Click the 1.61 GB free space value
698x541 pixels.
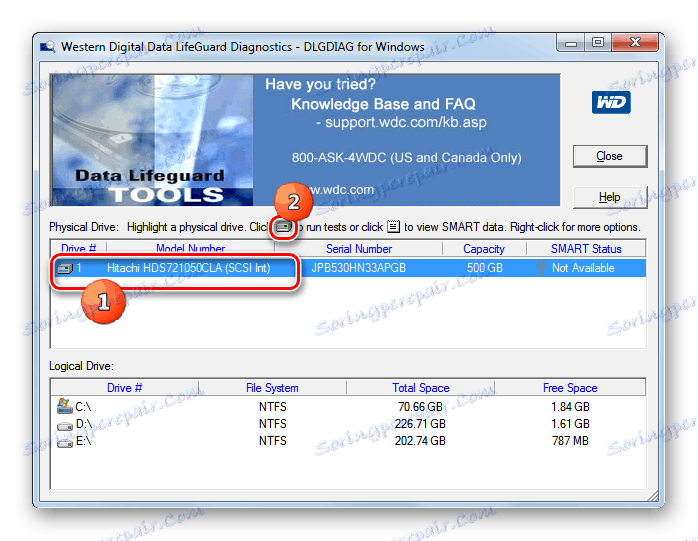pyautogui.click(x=570, y=423)
